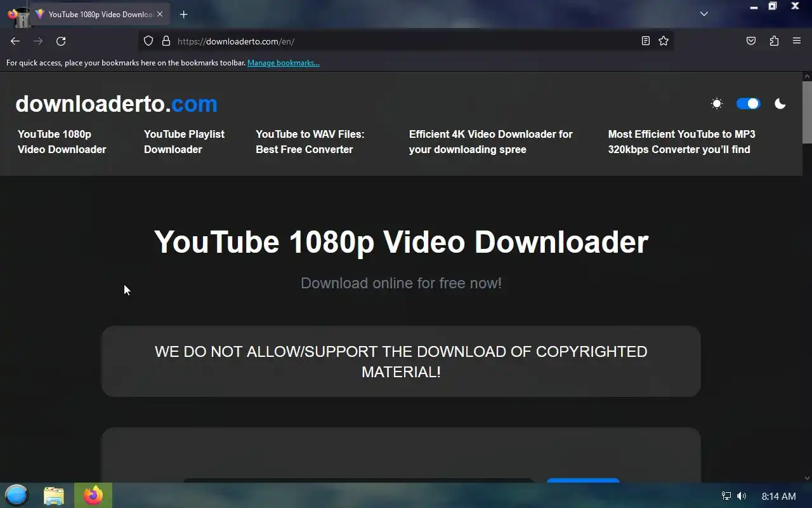Go back to the previous page
Screen dimensions: 812x508
[x=15, y=41]
